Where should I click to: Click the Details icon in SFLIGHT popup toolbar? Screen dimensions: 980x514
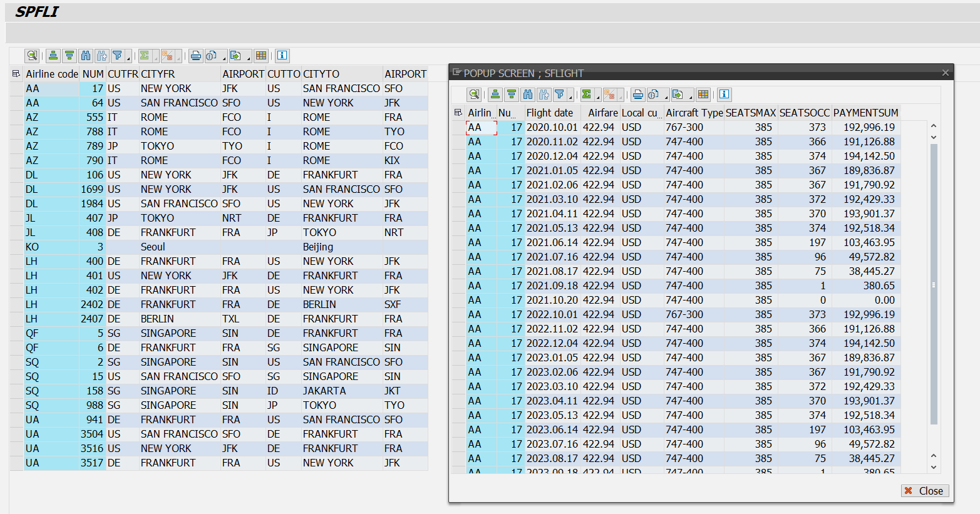click(x=474, y=95)
